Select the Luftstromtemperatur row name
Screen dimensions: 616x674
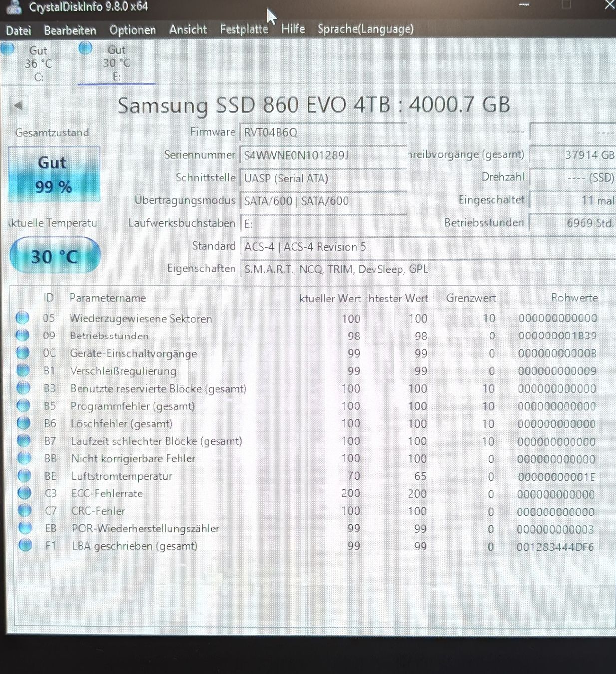pos(122,476)
